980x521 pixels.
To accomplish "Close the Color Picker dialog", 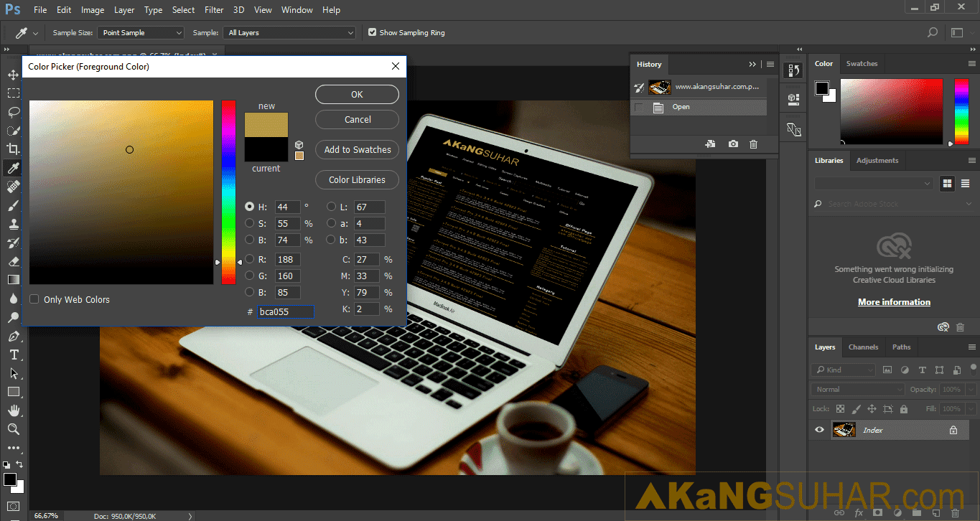I will tap(396, 66).
